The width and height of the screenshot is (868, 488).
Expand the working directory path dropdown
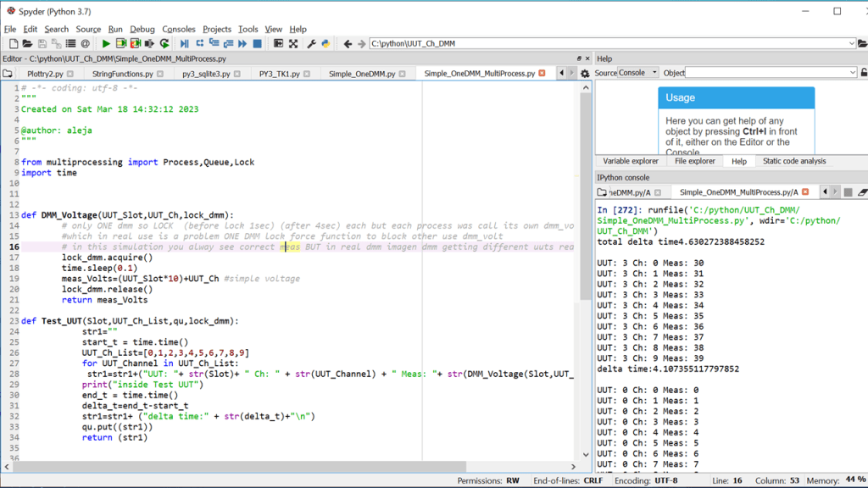(852, 43)
